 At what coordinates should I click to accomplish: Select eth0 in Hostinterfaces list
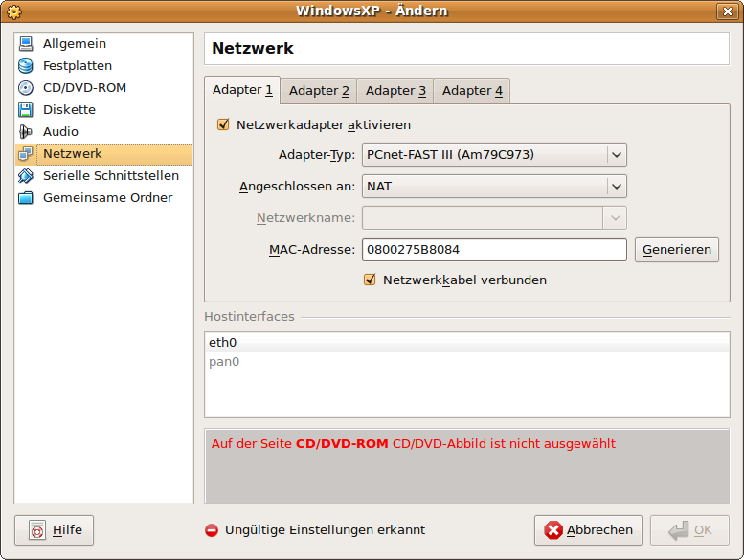(x=467, y=343)
